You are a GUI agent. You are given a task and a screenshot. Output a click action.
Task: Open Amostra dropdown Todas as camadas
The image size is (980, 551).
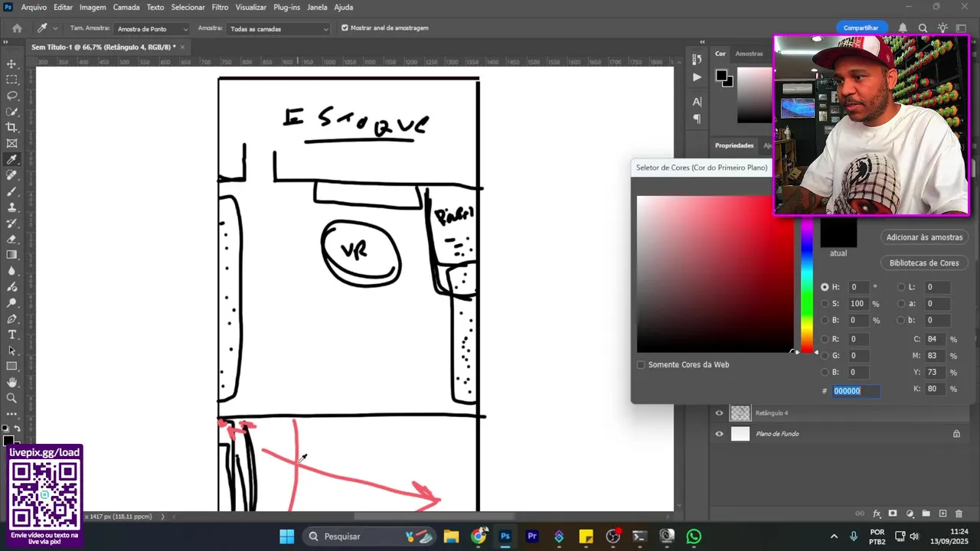(x=279, y=29)
